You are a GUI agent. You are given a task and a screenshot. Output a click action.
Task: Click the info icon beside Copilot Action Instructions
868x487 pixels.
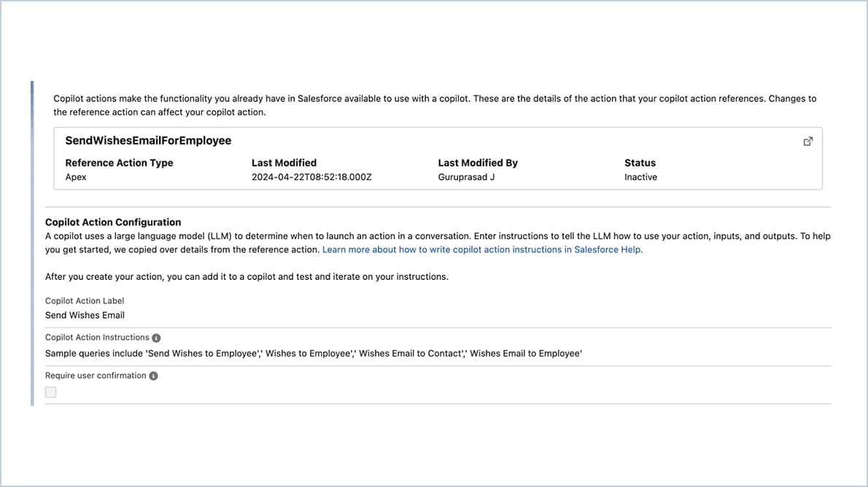click(156, 337)
